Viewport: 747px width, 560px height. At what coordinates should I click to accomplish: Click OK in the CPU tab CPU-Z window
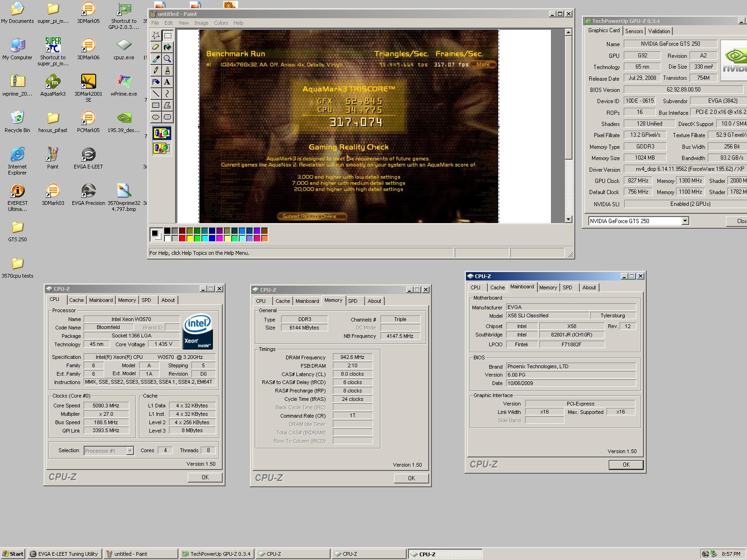pyautogui.click(x=205, y=477)
